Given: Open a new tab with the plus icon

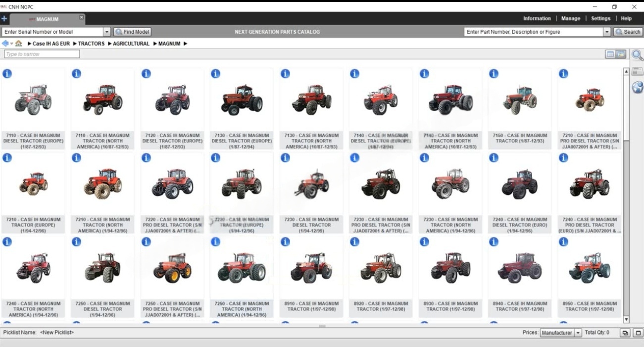Looking at the screenshot, I should [4, 19].
